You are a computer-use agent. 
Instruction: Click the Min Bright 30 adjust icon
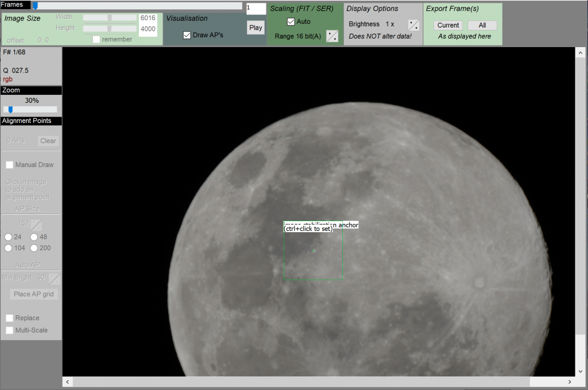point(55,279)
